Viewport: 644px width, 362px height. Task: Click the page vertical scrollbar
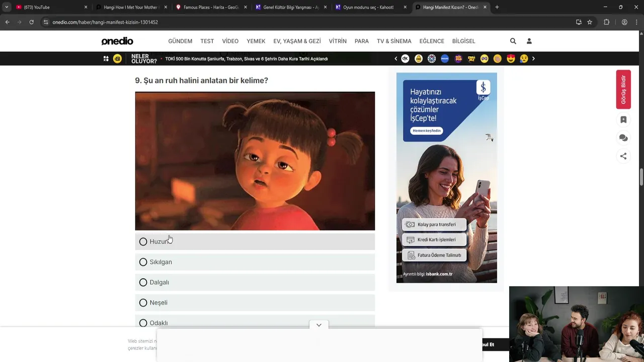click(x=641, y=177)
